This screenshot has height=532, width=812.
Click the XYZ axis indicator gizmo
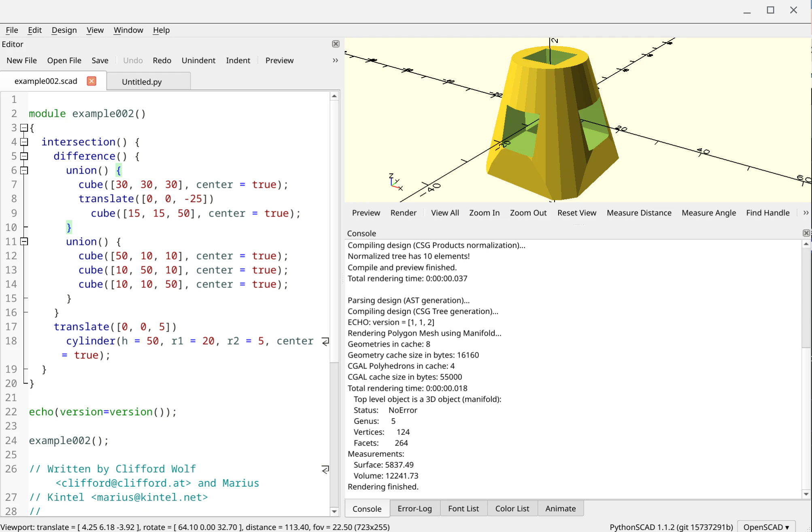pyautogui.click(x=395, y=182)
